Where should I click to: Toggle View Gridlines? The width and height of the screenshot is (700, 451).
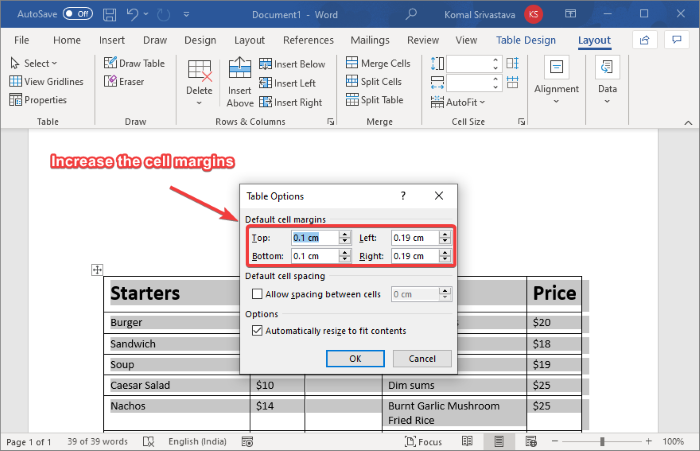click(46, 81)
